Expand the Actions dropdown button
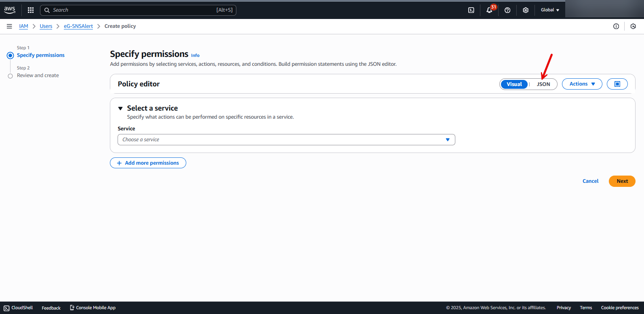The height and width of the screenshot is (314, 644). click(x=582, y=84)
